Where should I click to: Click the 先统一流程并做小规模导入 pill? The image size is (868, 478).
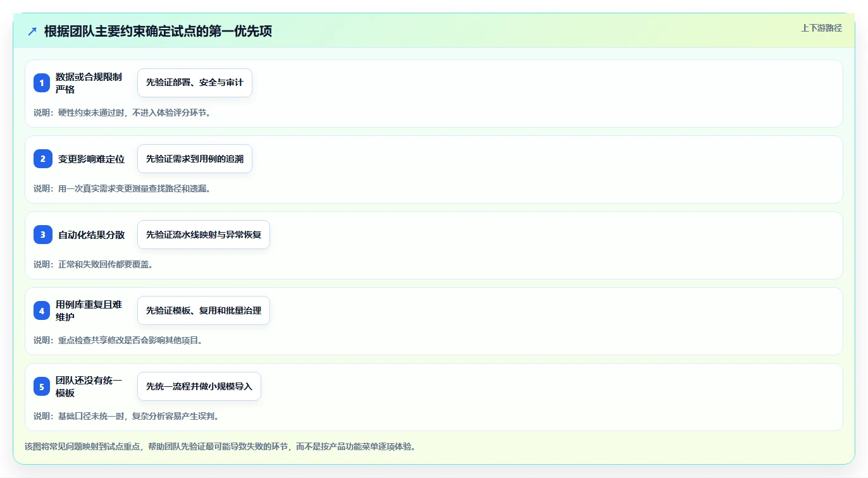[199, 386]
